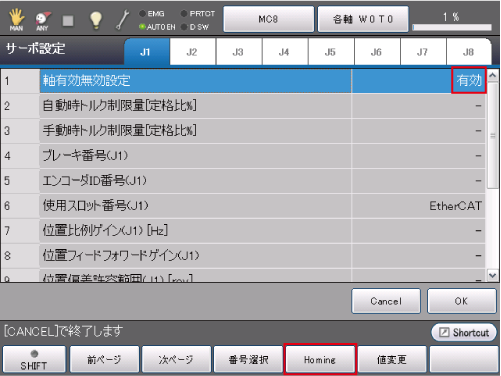Select row 使用スロット番号(J1)

click(243, 206)
